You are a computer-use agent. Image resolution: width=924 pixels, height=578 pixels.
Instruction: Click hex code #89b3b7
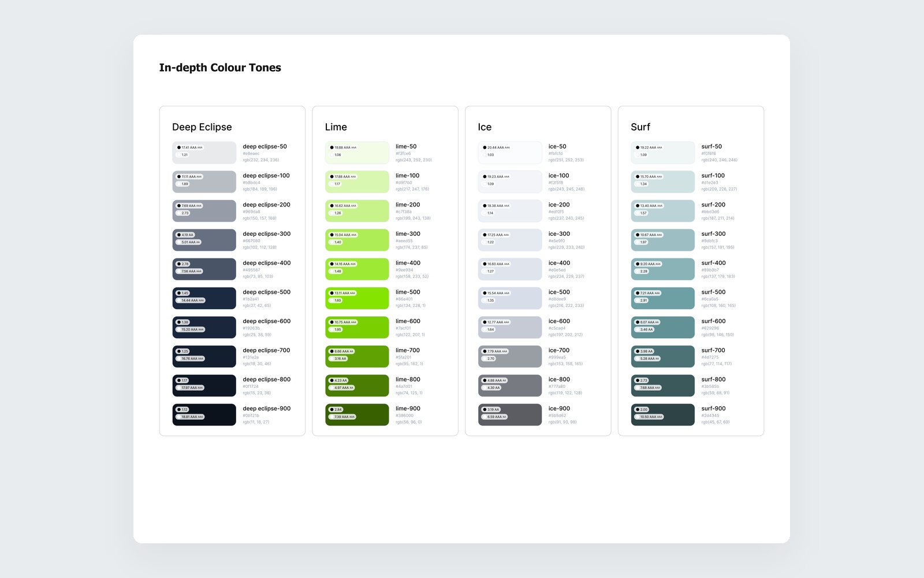click(x=710, y=270)
